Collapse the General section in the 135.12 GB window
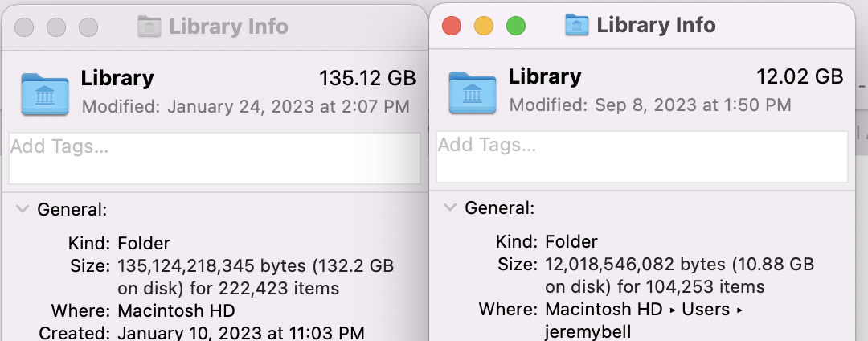Viewport: 868px width, 341px height. (21, 209)
